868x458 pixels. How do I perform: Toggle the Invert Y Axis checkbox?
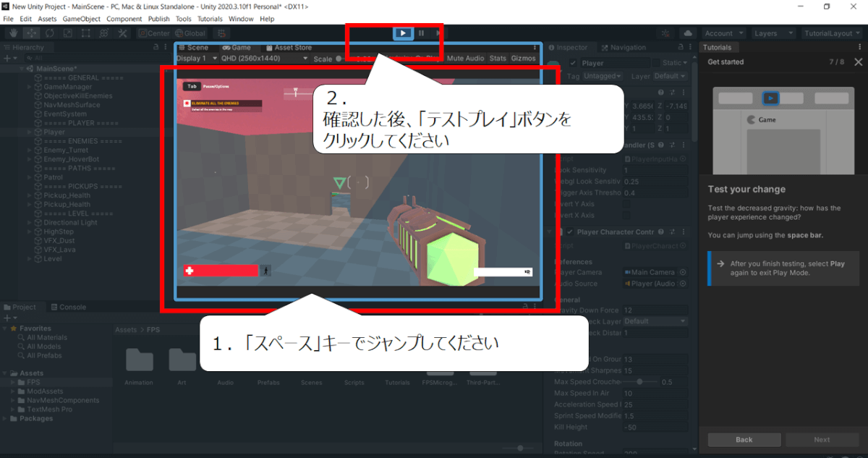pos(626,204)
